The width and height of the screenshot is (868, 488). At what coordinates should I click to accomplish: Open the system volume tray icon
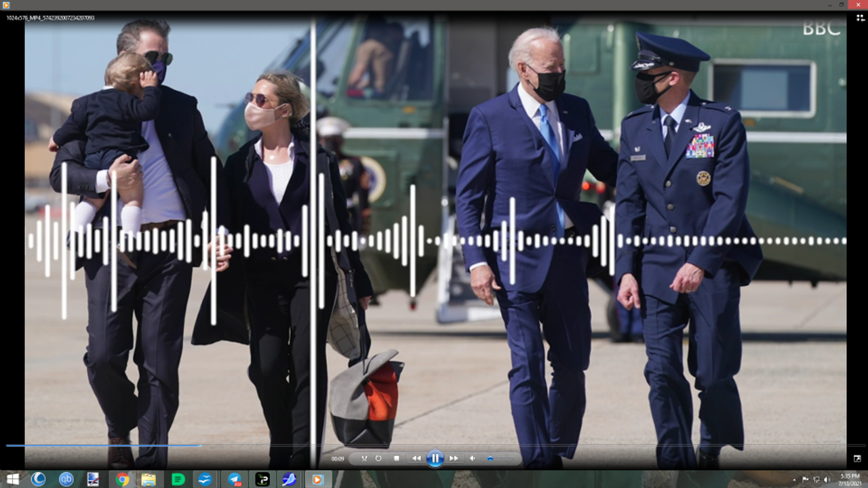click(826, 479)
